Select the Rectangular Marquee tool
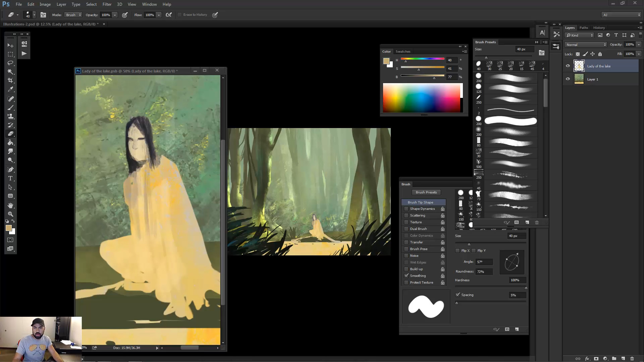The width and height of the screenshot is (644, 362). 10,54
